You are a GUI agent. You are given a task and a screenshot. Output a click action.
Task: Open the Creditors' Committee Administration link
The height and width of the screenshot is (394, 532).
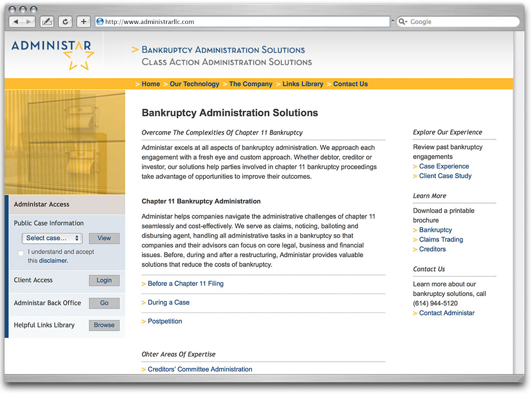(200, 370)
